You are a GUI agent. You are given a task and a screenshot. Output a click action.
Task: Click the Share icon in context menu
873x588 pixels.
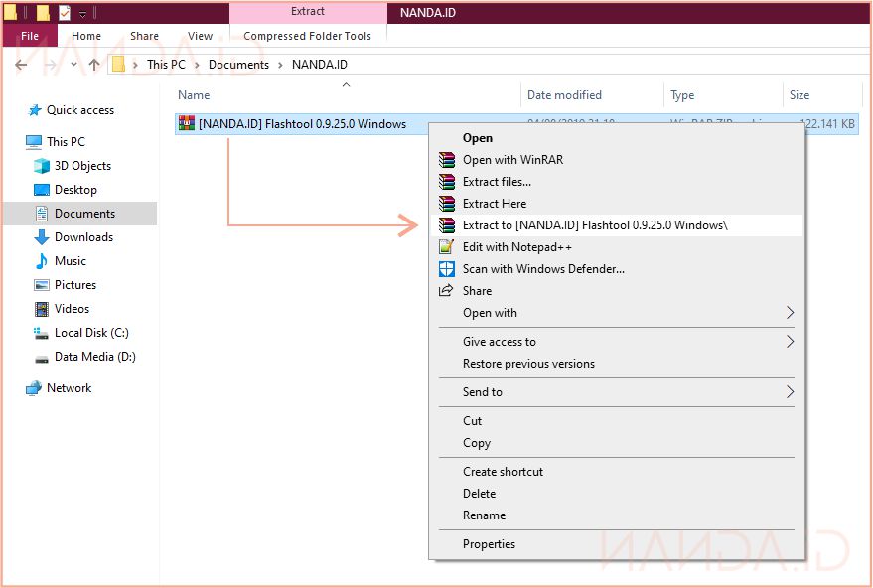pos(446,291)
